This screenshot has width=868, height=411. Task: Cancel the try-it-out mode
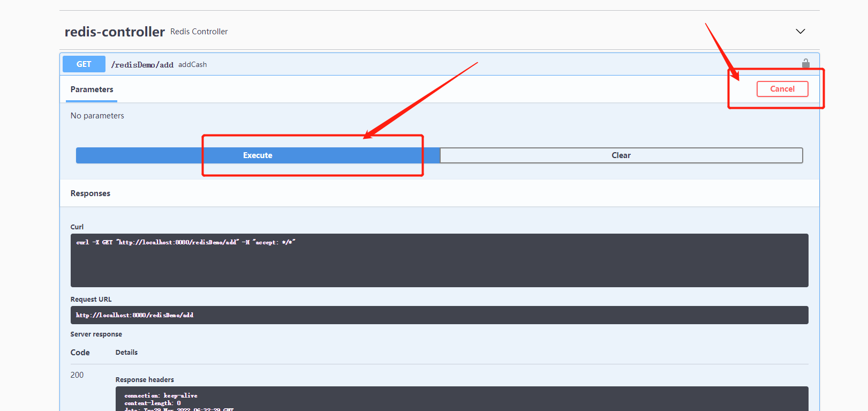782,89
